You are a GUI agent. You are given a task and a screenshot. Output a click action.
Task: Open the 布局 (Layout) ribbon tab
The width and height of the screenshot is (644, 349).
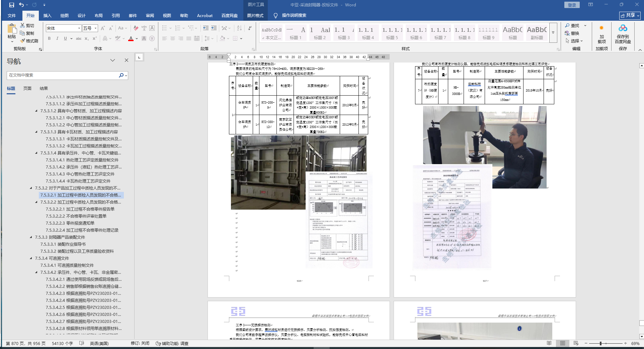click(x=98, y=16)
